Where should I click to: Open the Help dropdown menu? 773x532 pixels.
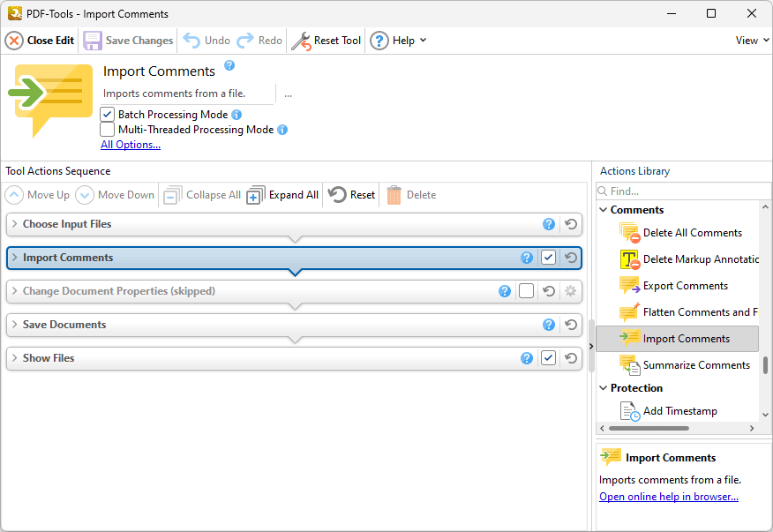pyautogui.click(x=398, y=41)
